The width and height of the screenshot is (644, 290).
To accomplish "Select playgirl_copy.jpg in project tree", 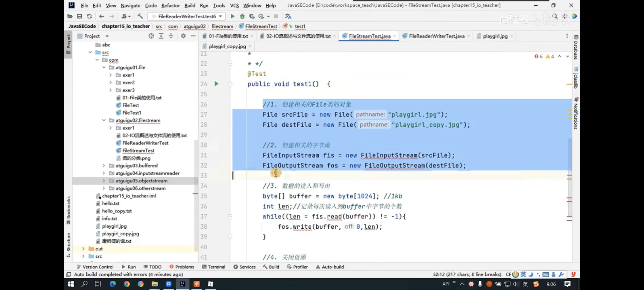I will click(x=120, y=233).
